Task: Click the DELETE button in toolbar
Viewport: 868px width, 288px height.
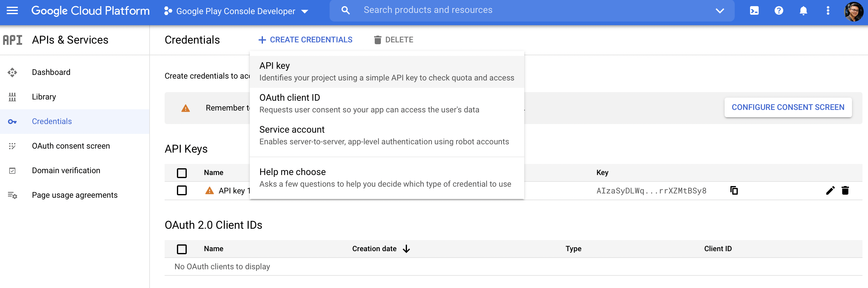Action: click(x=393, y=40)
